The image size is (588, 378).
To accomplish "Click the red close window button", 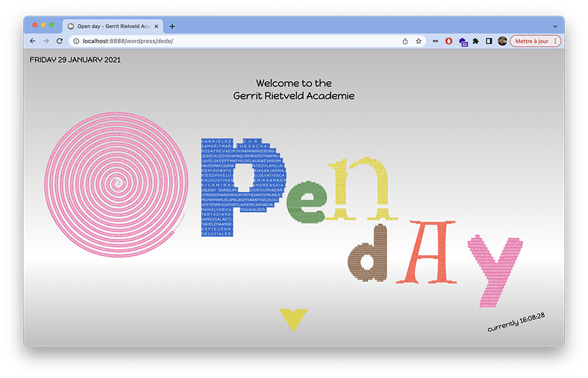I will click(35, 25).
